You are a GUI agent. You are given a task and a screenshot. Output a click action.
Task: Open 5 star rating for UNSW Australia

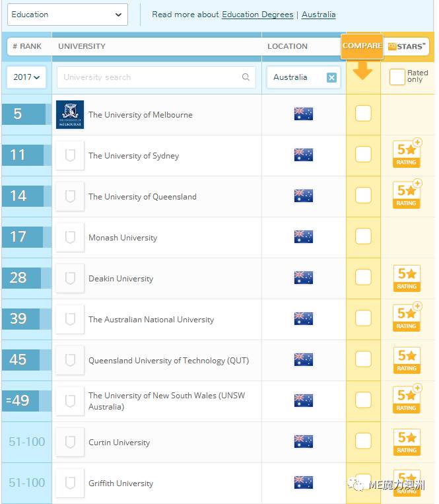[407, 399]
